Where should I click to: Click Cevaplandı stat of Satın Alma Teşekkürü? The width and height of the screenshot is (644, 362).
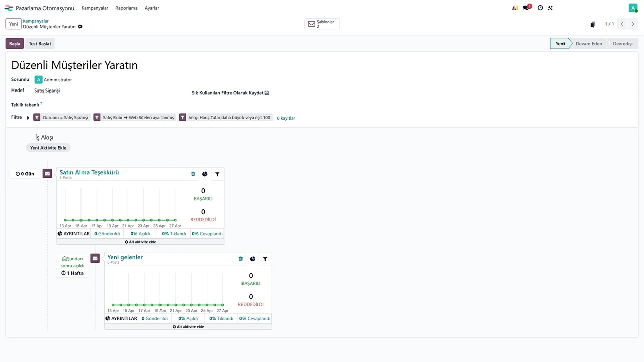pos(207,234)
